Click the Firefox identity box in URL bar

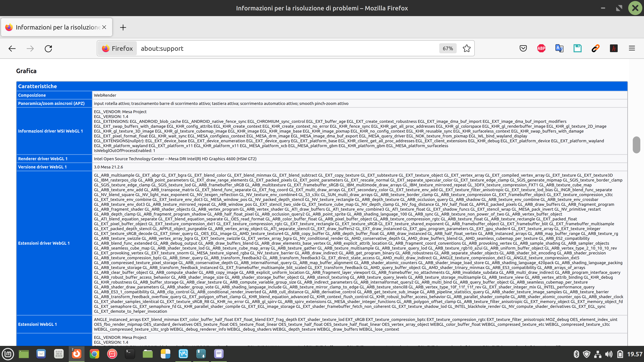pyautogui.click(x=118, y=48)
